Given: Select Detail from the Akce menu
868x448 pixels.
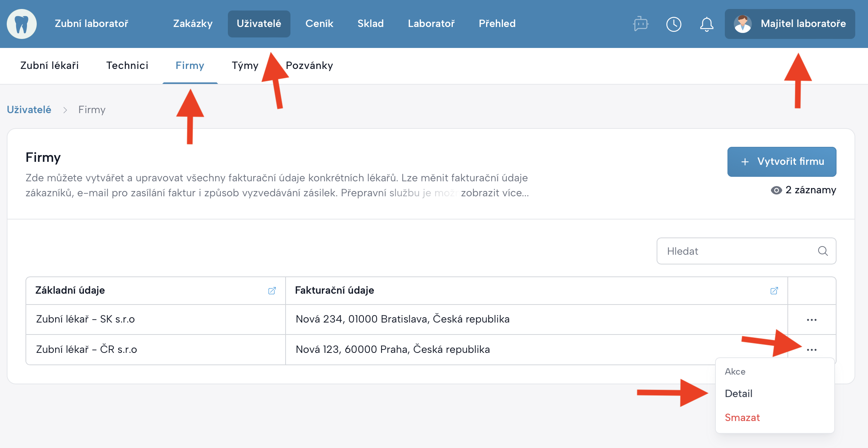Looking at the screenshot, I should pyautogui.click(x=738, y=393).
